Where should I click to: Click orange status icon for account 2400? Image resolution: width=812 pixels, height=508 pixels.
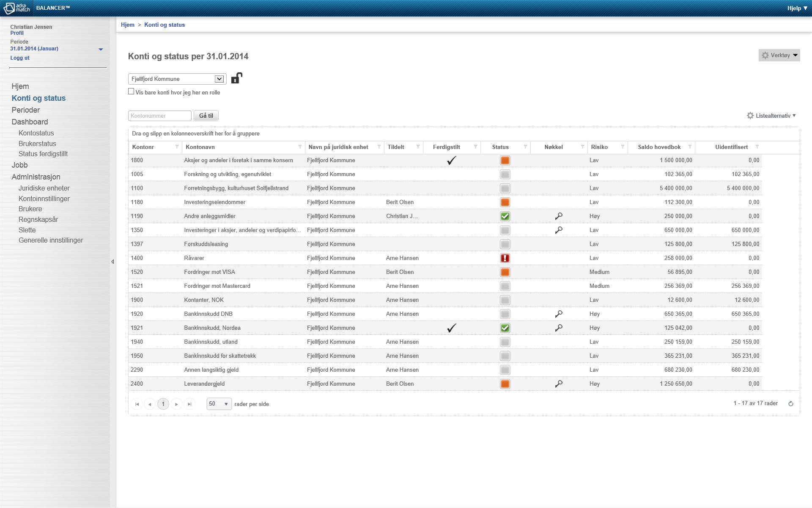(505, 384)
